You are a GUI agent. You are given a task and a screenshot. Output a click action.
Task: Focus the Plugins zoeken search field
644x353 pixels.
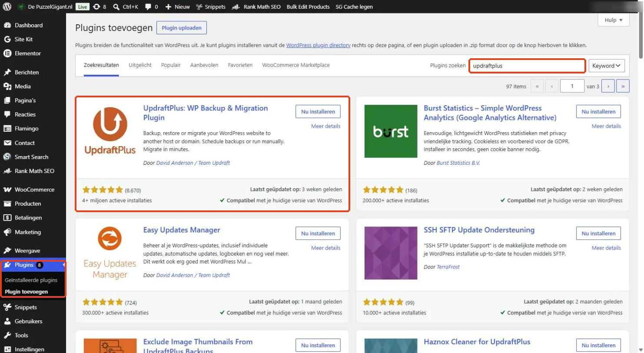coord(527,66)
